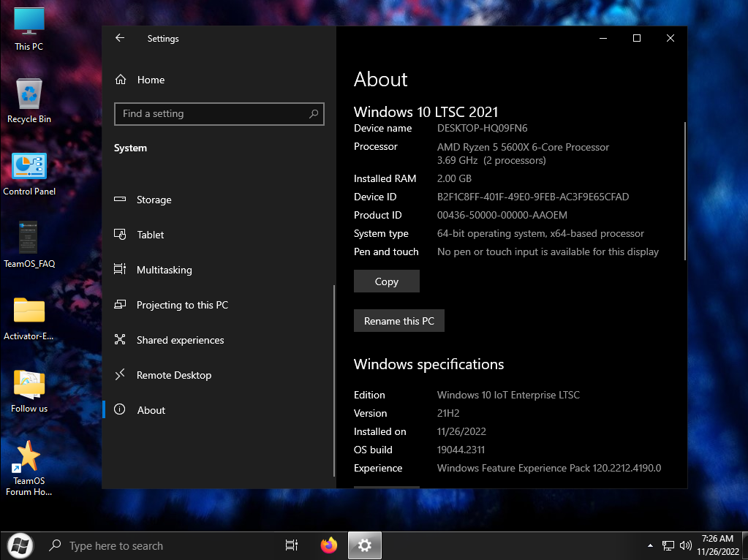This screenshot has height=560, width=748.
Task: Click the Copy button under device specs
Action: 386,281
